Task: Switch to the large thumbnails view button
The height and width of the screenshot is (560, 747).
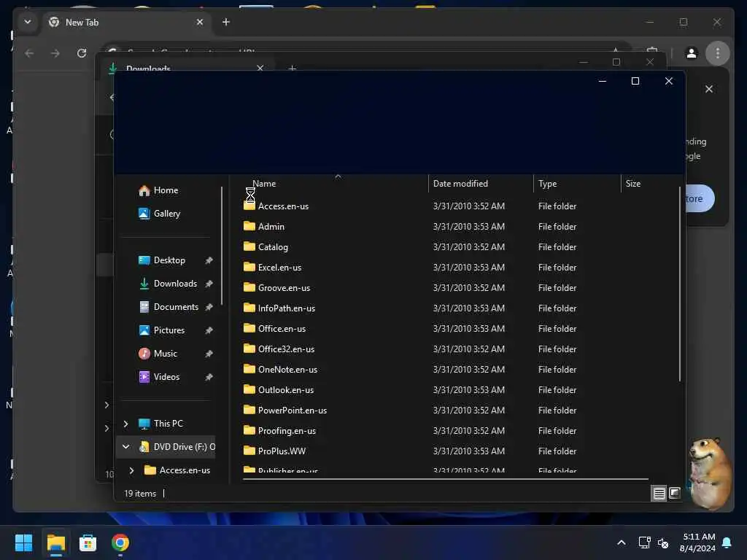Action: click(674, 494)
